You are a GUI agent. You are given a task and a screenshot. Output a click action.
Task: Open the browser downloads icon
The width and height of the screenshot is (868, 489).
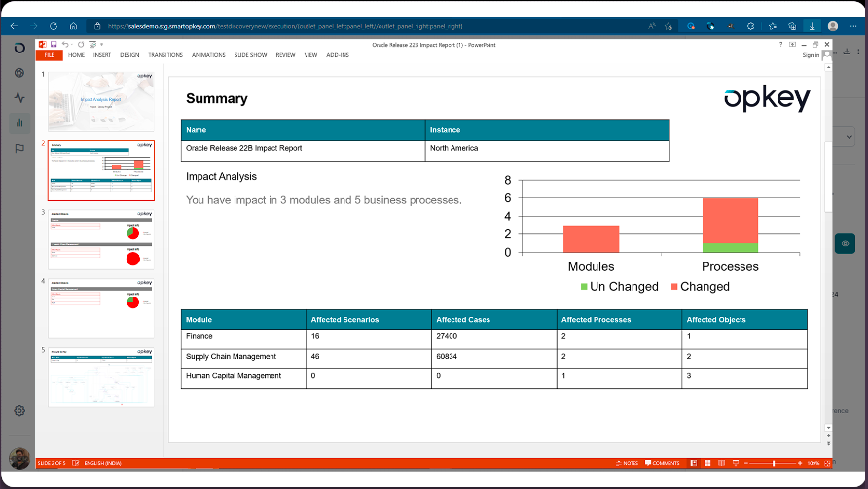point(812,26)
